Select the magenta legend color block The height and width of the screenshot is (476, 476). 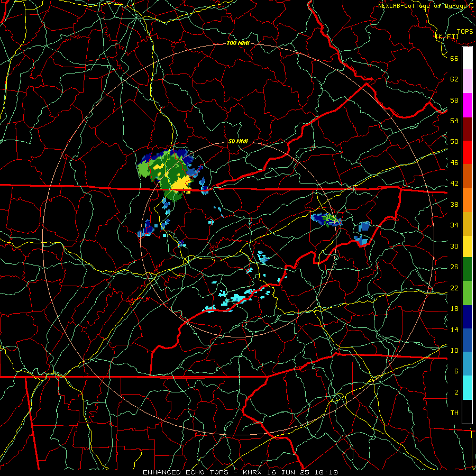tap(467, 105)
